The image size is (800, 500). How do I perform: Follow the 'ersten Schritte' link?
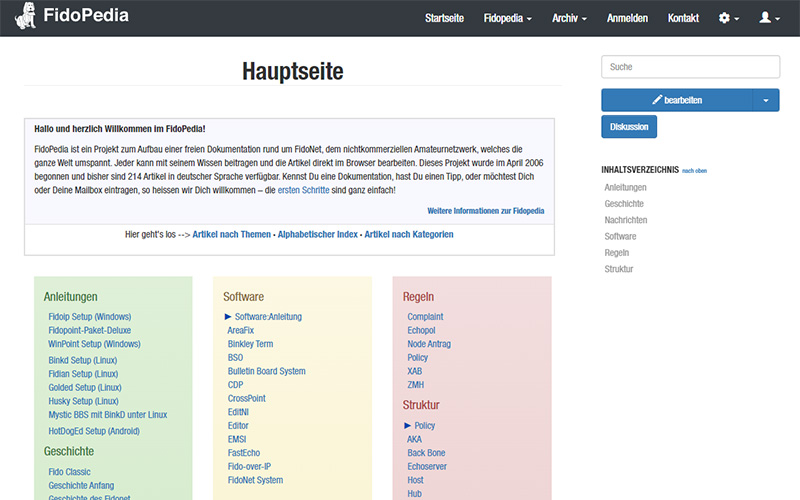click(303, 190)
